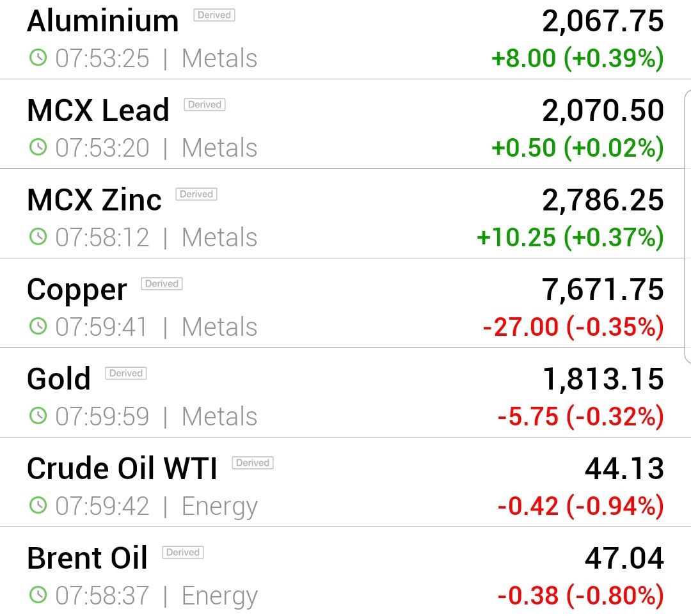Viewport: 691px width, 616px height.
Task: Click the clock icon under Crude Oil WTI
Action: (x=38, y=505)
